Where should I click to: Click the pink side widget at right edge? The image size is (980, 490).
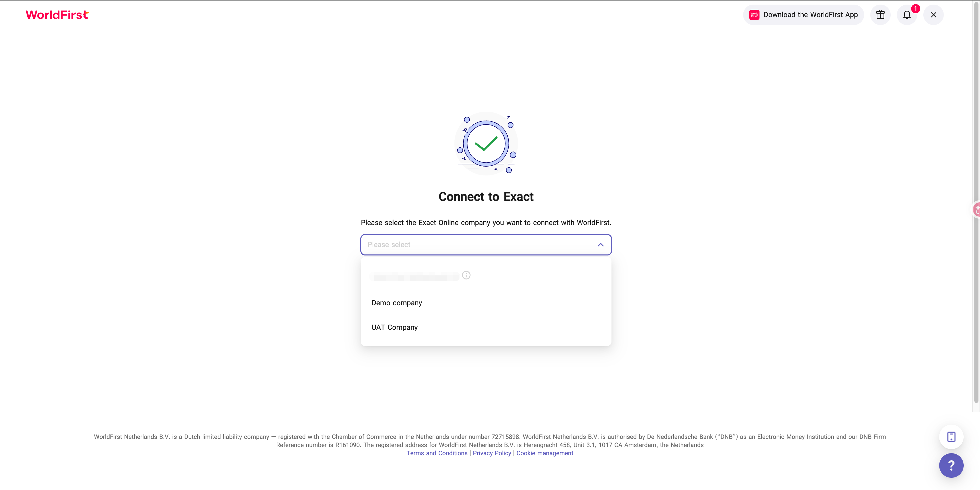tap(976, 209)
